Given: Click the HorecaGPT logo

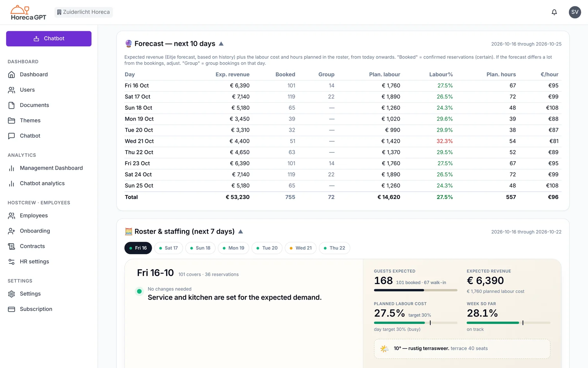Looking at the screenshot, I should click(x=28, y=13).
